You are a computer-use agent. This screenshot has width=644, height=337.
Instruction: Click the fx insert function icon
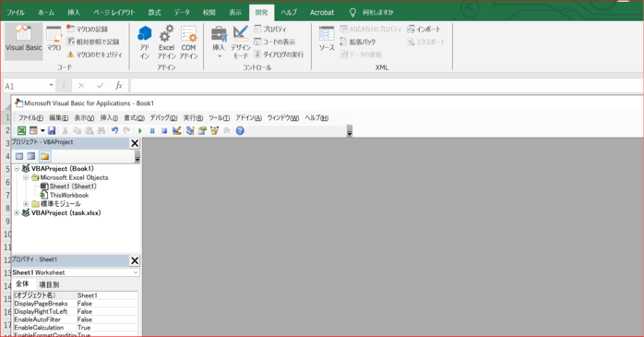119,86
